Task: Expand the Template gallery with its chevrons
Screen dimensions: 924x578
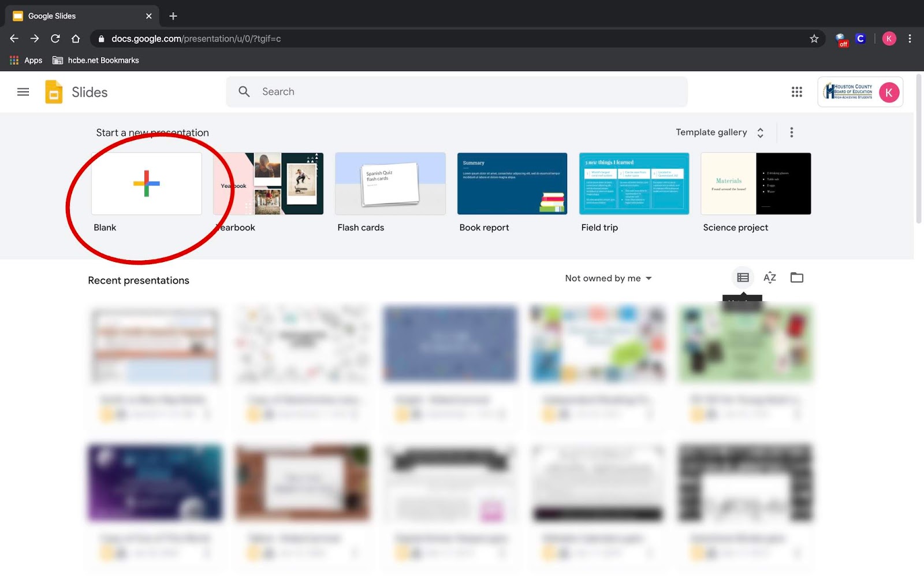Action: tap(761, 132)
